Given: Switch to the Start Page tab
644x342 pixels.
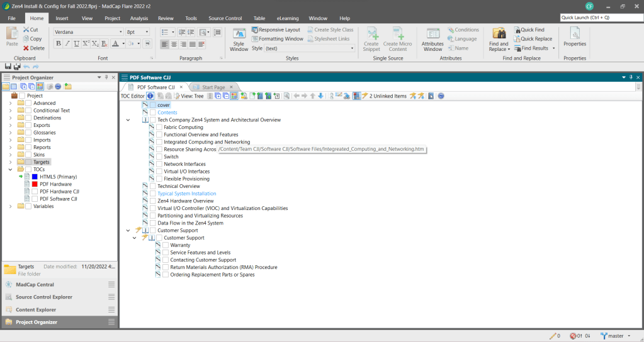Looking at the screenshot, I should [213, 87].
